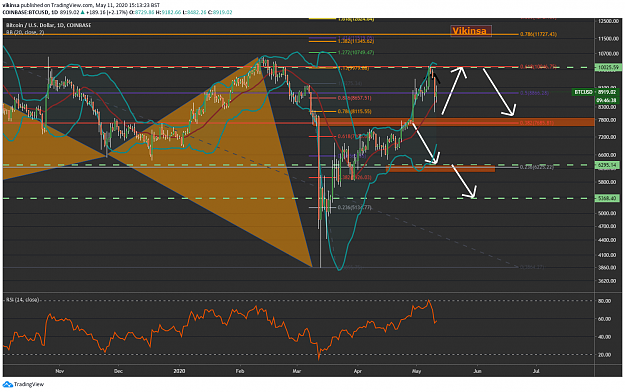Click the Jul label on time axis

click(536, 371)
